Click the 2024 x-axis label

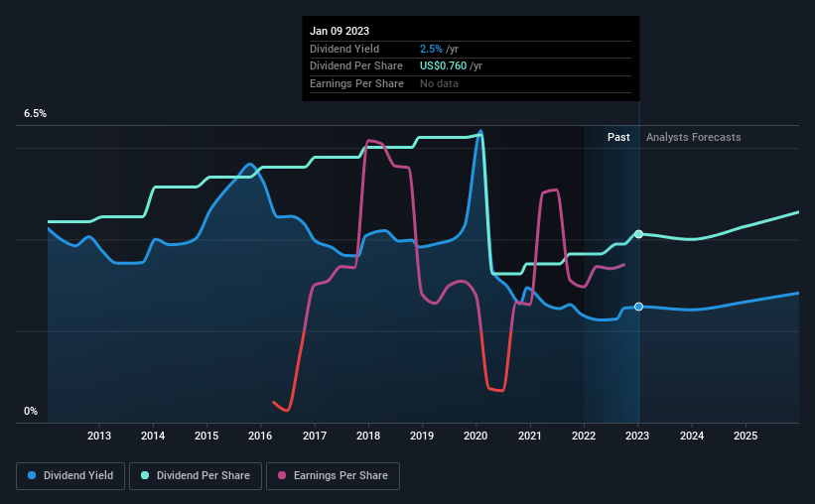[x=692, y=436]
